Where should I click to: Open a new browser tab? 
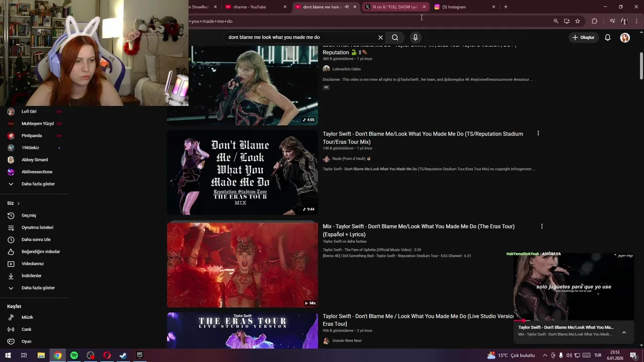tap(506, 7)
